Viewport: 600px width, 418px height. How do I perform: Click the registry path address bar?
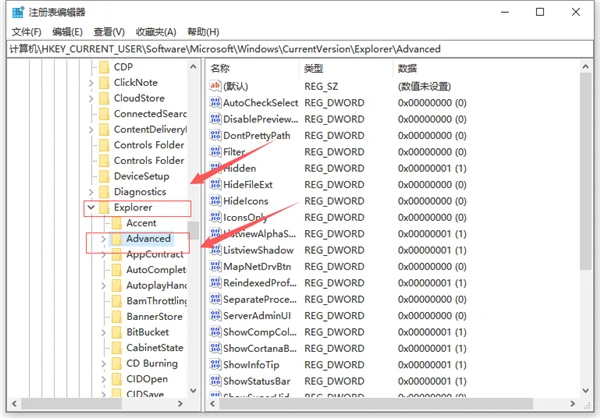click(x=300, y=49)
